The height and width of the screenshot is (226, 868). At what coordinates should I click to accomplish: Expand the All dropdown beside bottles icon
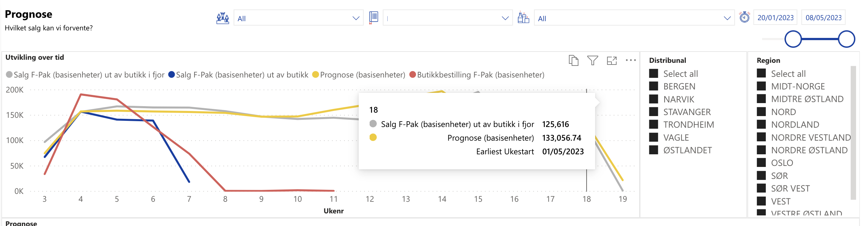pyautogui.click(x=634, y=18)
